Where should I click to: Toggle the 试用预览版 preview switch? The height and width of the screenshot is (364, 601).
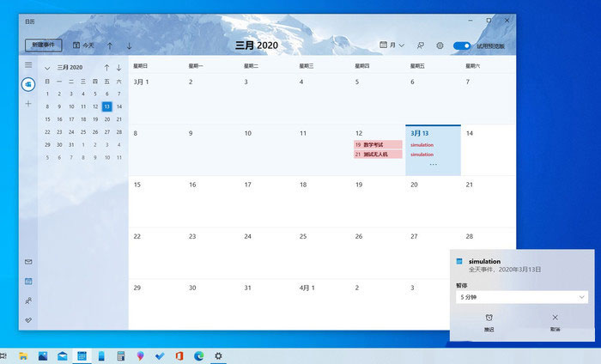[462, 45]
